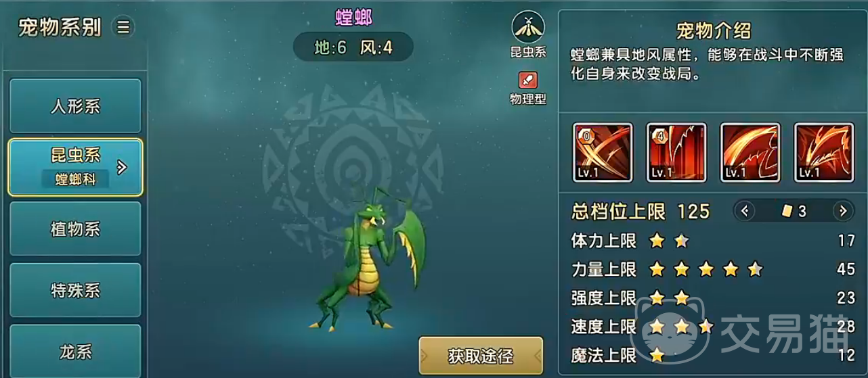This screenshot has width=868, height=378.
Task: Expand the 昆虫系 category chevron arrow
Action: [122, 167]
